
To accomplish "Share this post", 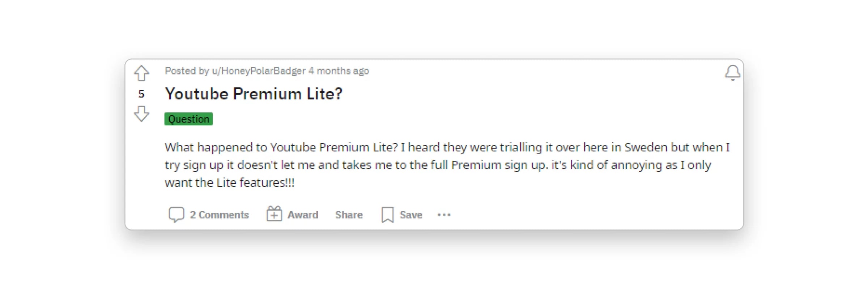I will point(349,215).
